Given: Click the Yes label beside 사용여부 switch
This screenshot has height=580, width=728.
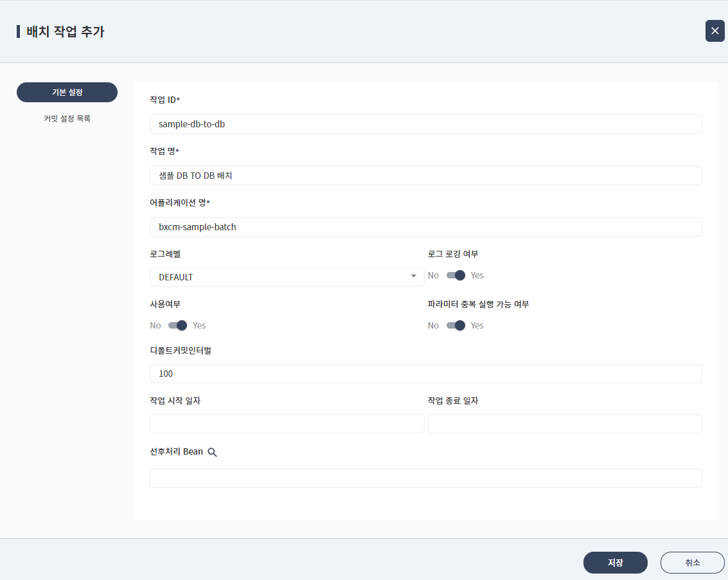Looking at the screenshot, I should [x=199, y=325].
